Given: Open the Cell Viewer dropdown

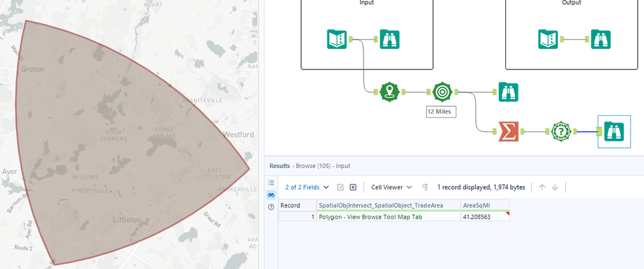Looking at the screenshot, I should (x=391, y=187).
